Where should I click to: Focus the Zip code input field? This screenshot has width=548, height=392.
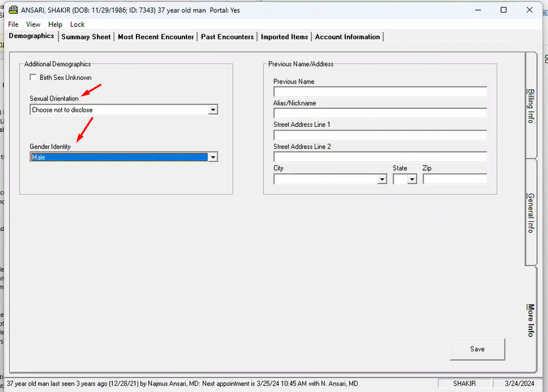(x=455, y=179)
